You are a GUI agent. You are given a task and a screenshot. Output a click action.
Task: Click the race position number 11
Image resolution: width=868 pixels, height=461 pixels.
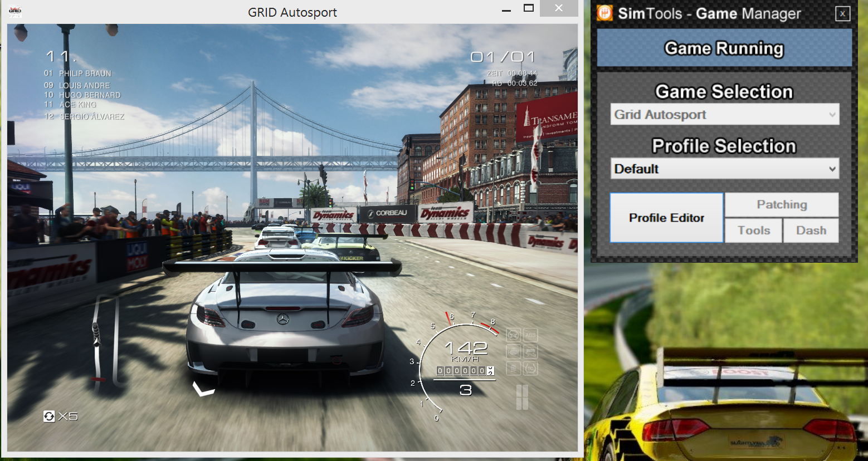[61, 56]
